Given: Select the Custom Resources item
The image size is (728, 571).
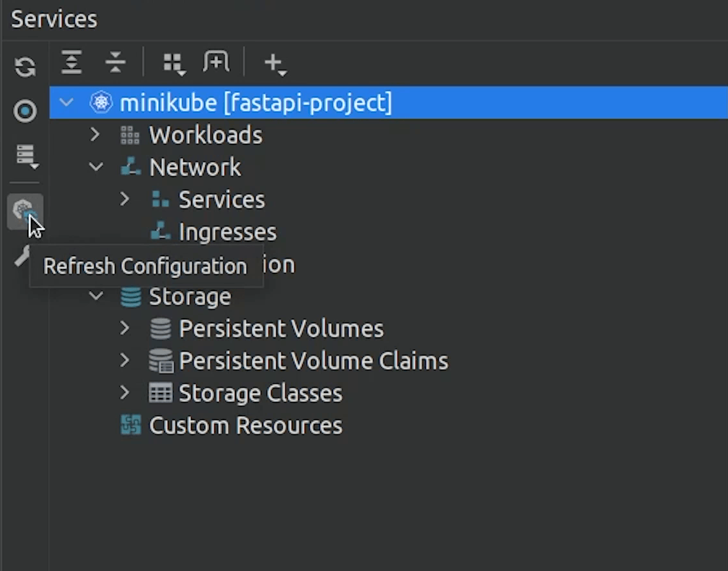Looking at the screenshot, I should (x=245, y=425).
